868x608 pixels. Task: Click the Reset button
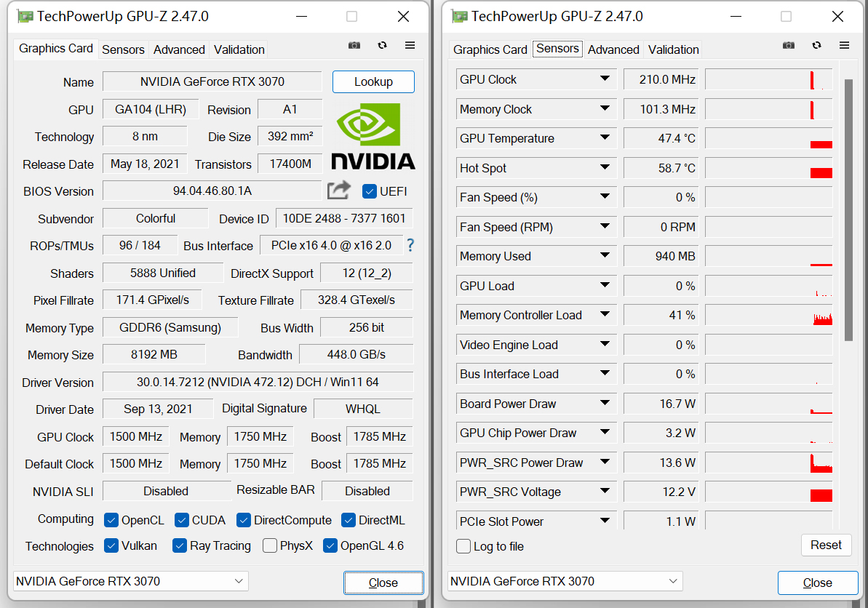pos(826,545)
